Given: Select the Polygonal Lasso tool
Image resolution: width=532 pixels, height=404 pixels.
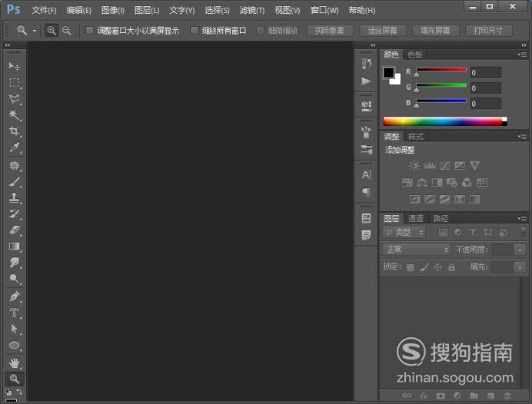Looking at the screenshot, I should [x=14, y=99].
